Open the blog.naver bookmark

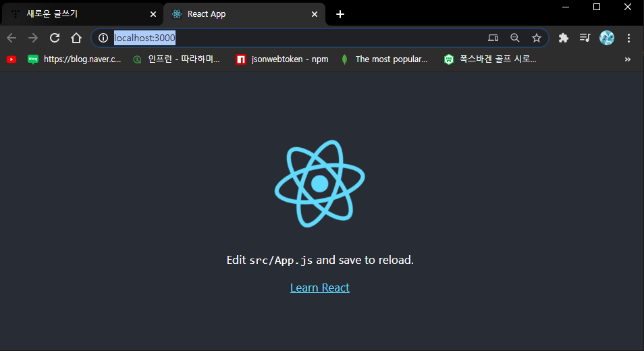pyautogui.click(x=74, y=59)
